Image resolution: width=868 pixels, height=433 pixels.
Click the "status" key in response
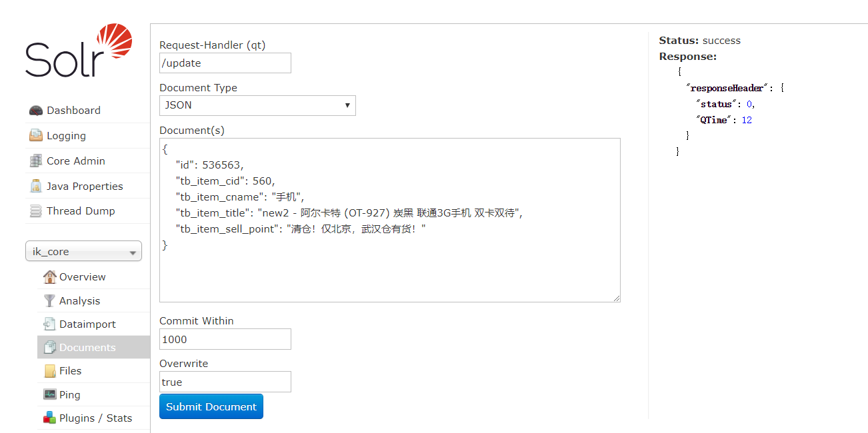(716, 104)
